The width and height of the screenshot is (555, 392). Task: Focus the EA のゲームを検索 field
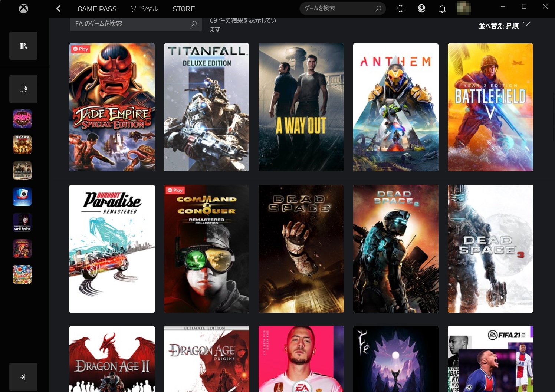136,24
